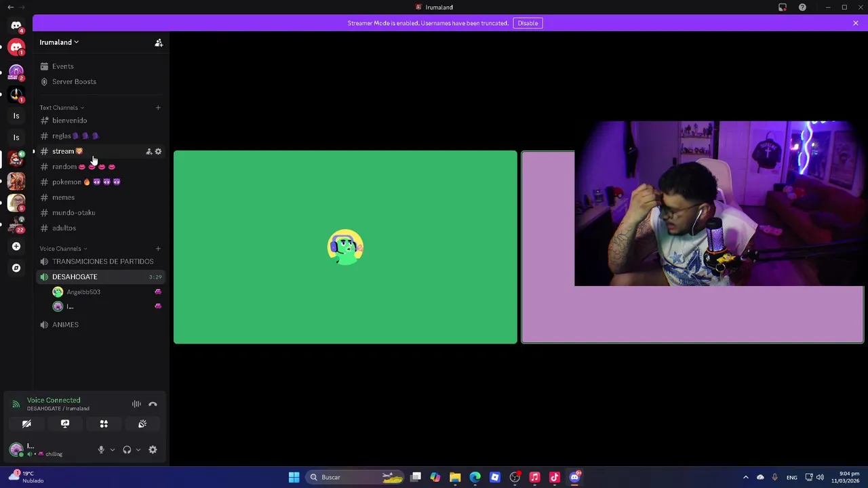The height and width of the screenshot is (488, 868).
Task: Select the DESAHOGATE voice channel
Action: tap(101, 277)
